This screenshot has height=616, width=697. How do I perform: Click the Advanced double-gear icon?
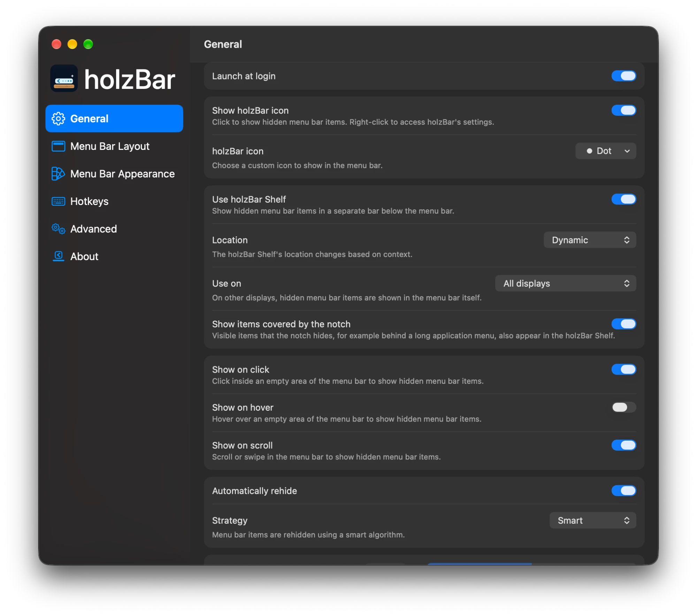[x=58, y=229]
